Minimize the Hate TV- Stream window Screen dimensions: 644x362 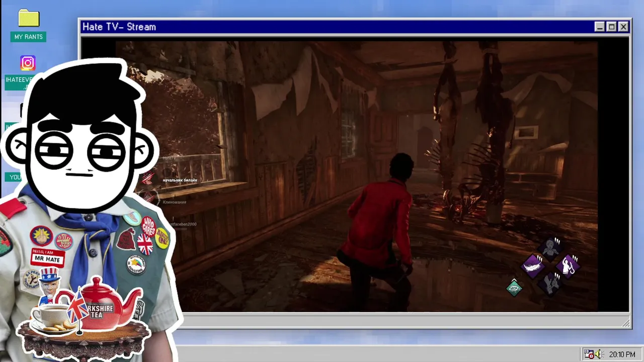599,27
